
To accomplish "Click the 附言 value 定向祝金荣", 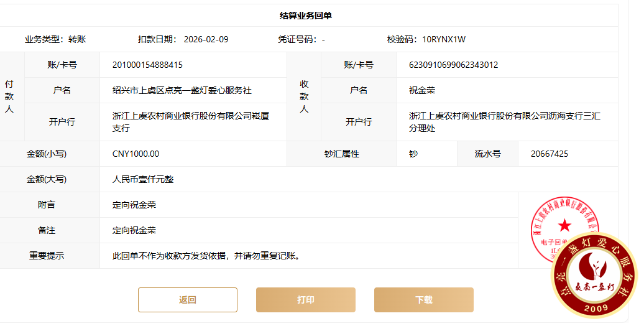I will (134, 205).
